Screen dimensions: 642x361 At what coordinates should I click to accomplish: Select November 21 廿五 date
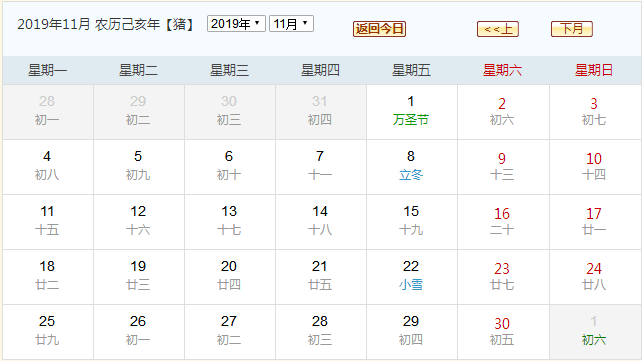click(320, 277)
